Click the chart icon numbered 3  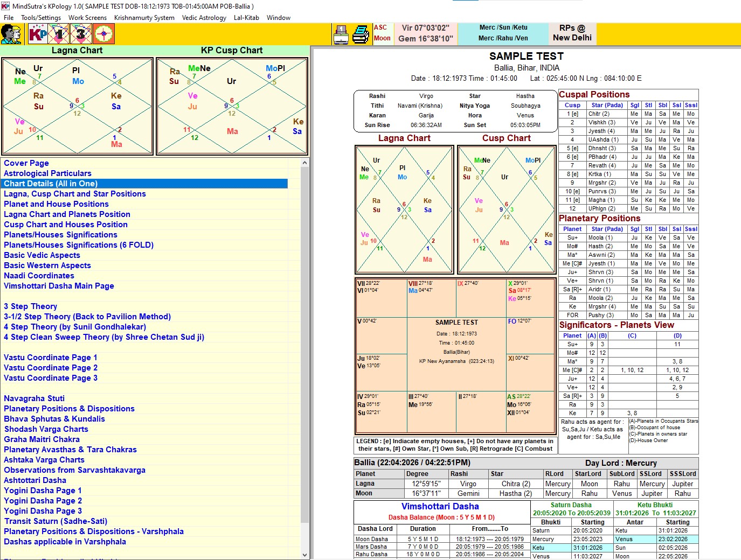pyautogui.click(x=81, y=34)
